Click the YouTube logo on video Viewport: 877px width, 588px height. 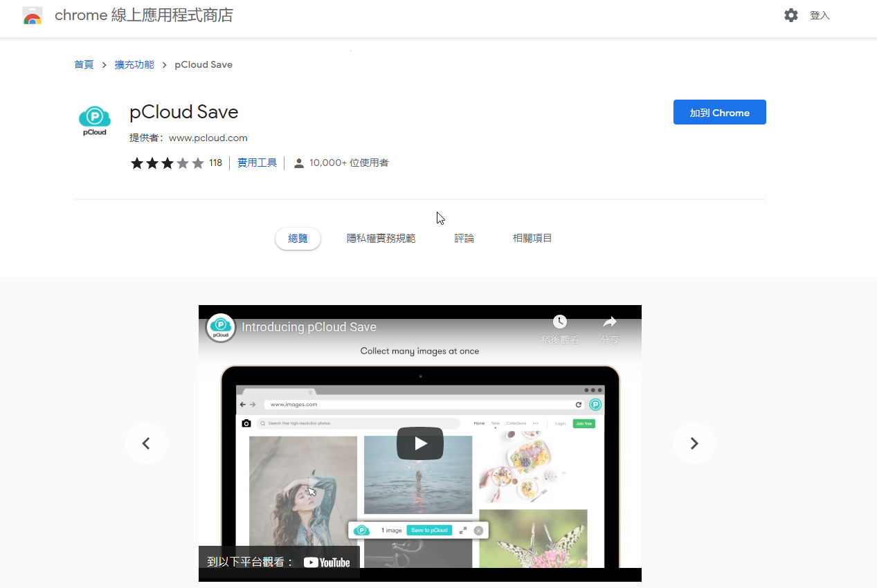tap(327, 562)
